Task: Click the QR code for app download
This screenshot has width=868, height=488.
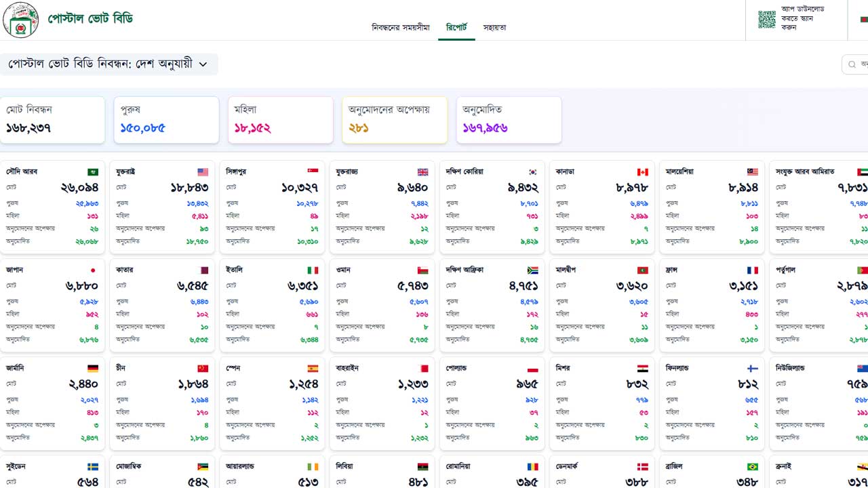Action: coord(766,19)
